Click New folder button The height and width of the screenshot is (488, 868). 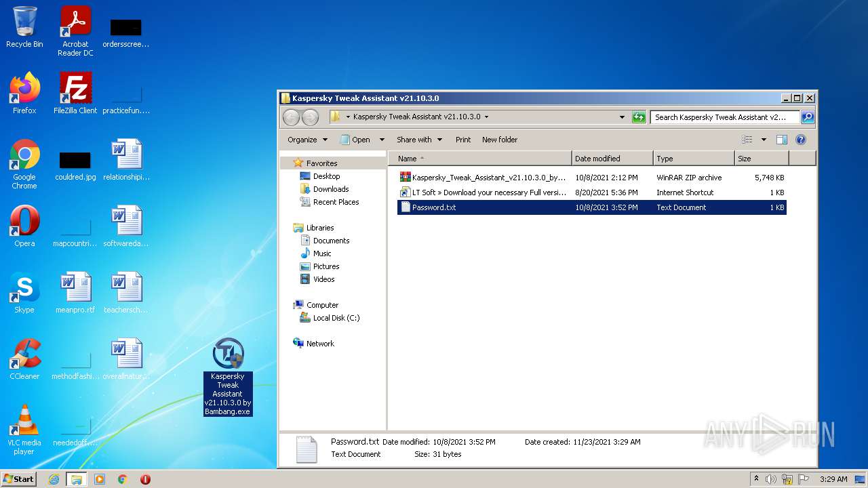click(x=500, y=140)
